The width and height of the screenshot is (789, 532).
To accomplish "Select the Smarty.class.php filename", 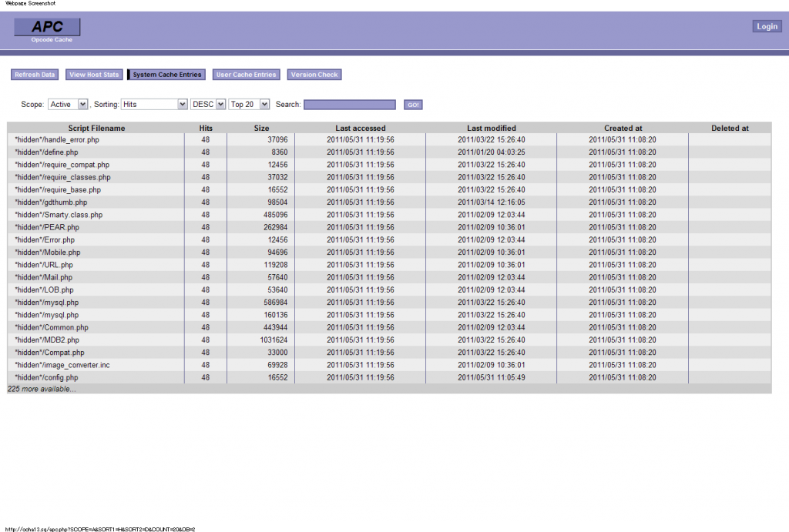I will point(59,215).
